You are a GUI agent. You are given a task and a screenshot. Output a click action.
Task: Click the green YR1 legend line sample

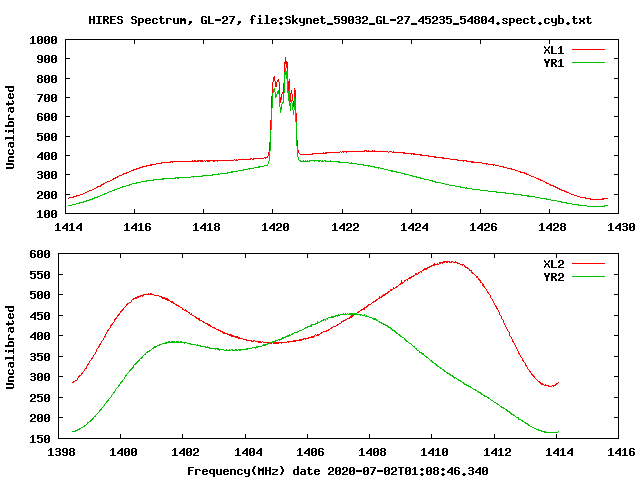(x=588, y=63)
